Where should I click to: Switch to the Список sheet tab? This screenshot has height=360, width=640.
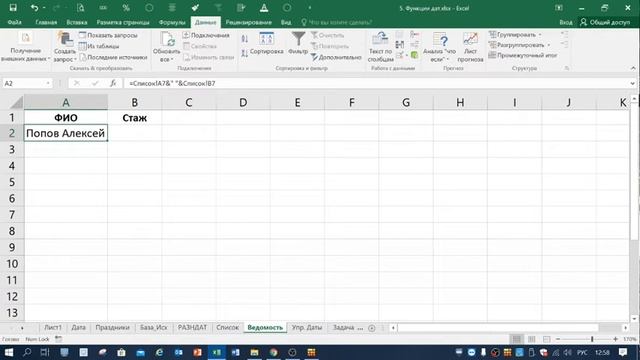click(x=227, y=327)
